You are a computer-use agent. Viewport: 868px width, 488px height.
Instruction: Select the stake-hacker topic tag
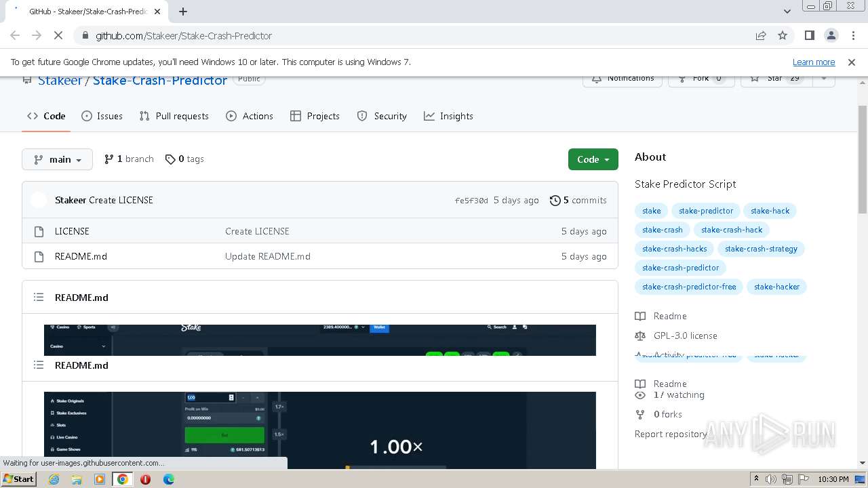pyautogui.click(x=776, y=287)
